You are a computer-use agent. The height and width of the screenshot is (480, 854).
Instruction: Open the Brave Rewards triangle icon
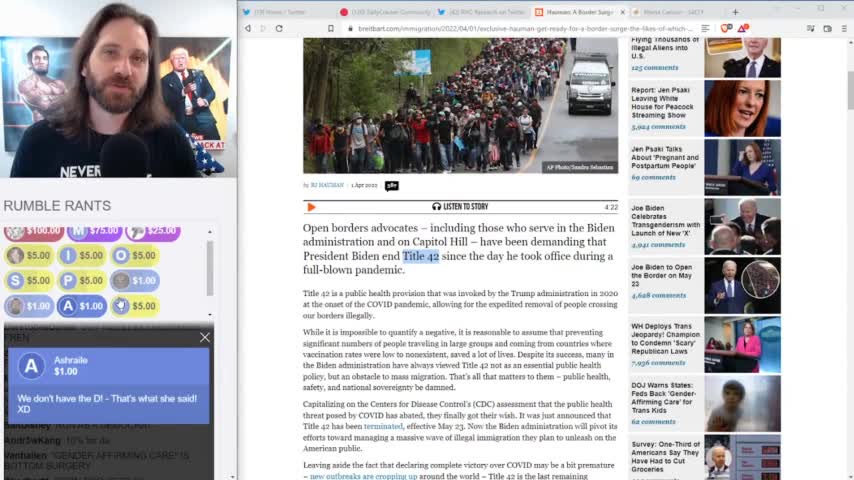pos(743,28)
